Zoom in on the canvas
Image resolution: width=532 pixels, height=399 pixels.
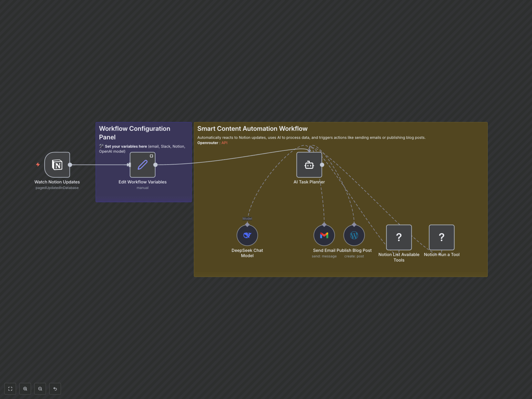pyautogui.click(x=25, y=389)
